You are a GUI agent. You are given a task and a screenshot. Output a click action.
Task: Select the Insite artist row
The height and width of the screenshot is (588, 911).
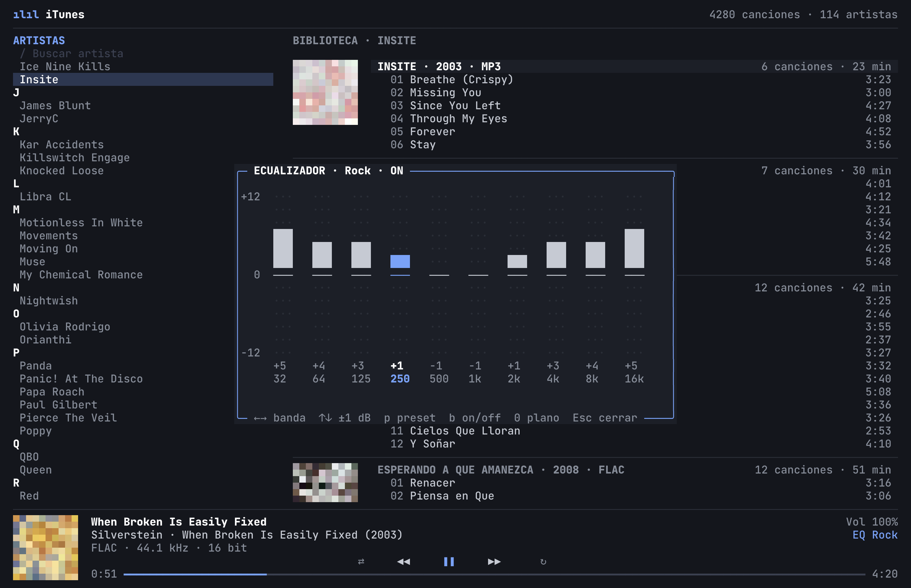pyautogui.click(x=143, y=79)
